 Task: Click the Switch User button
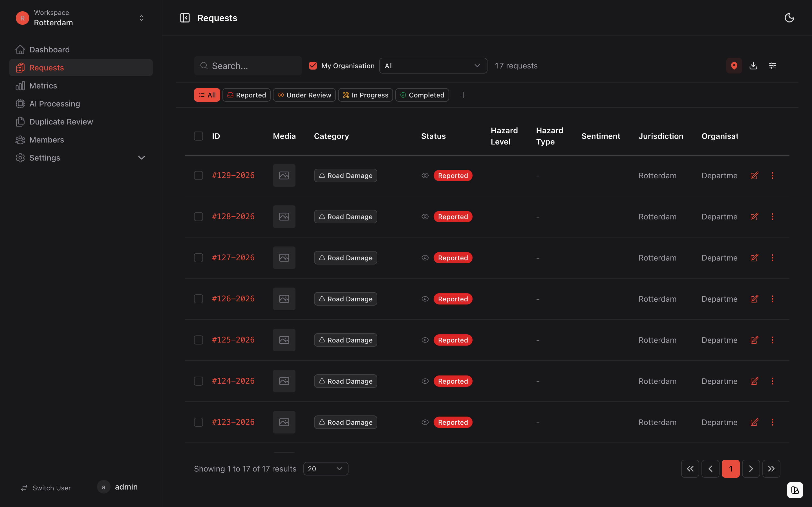pos(46,488)
